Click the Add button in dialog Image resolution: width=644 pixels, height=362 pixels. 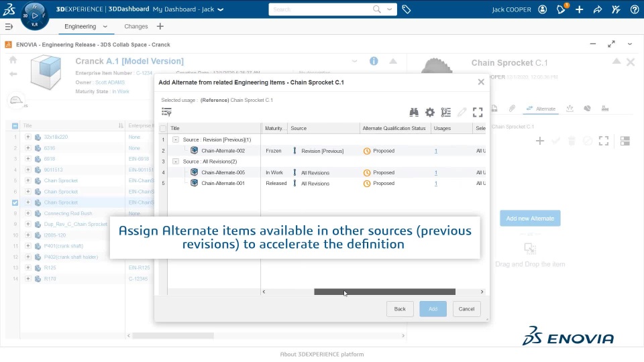[x=433, y=309]
